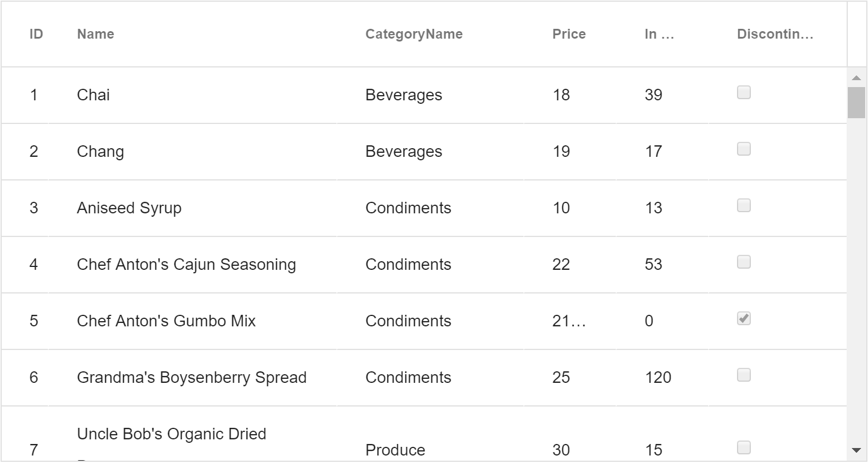This screenshot has width=868, height=463.
Task: Sort by the CategoryName column header
Action: [x=414, y=34]
